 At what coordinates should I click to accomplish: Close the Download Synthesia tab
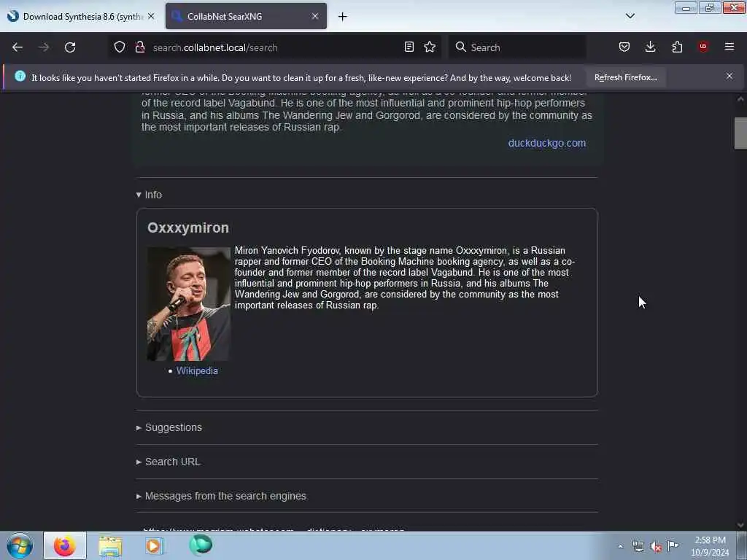tap(151, 16)
